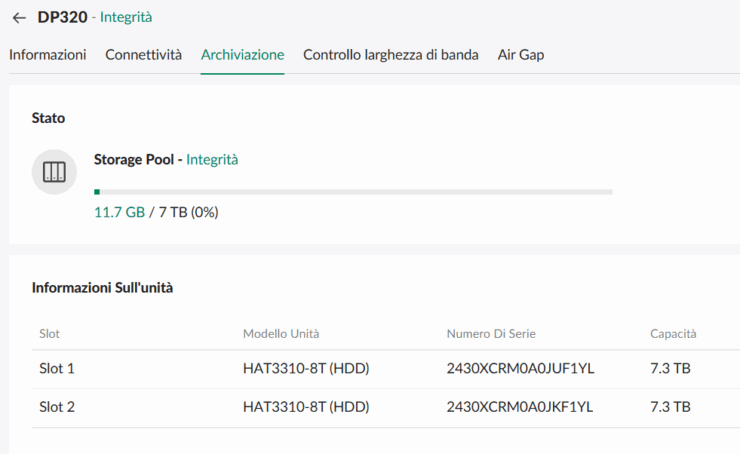The image size is (740, 454).
Task: Click the storage pool usage progress bar
Action: click(352, 191)
